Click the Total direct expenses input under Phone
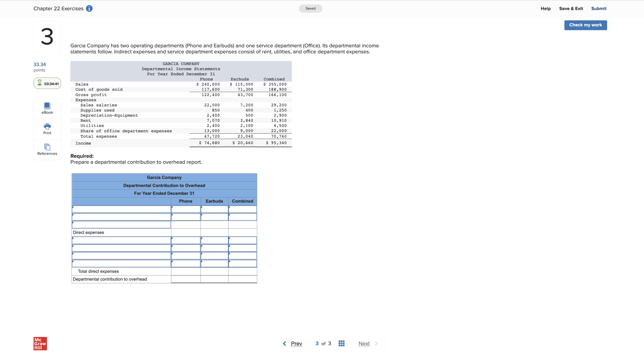Viewport: 644px width, 353px height. (186, 271)
